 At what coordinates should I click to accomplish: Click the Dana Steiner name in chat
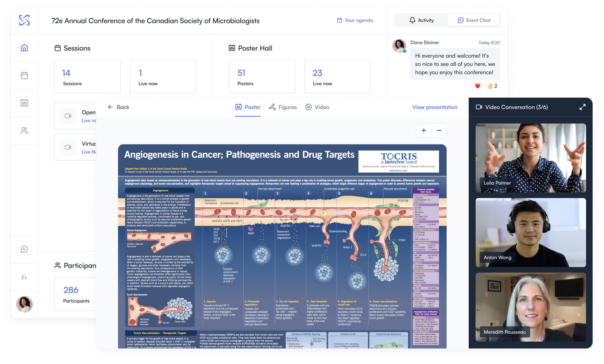click(x=425, y=42)
